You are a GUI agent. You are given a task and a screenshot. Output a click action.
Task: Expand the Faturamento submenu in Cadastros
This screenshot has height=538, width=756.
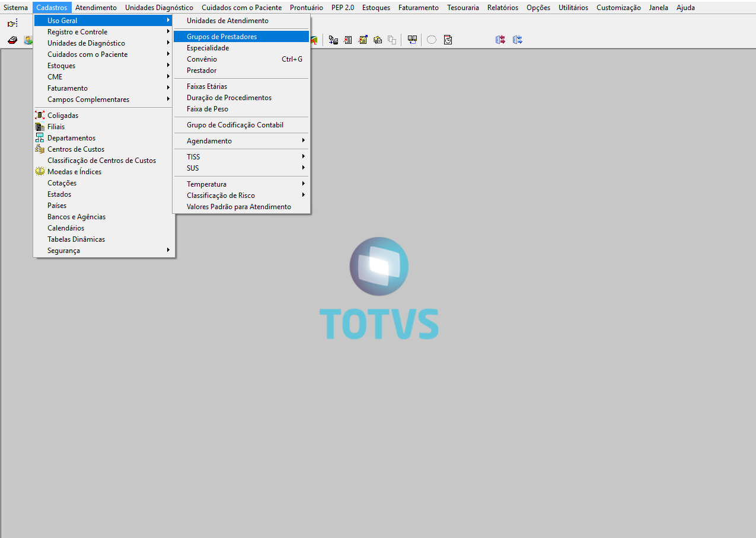click(104, 88)
